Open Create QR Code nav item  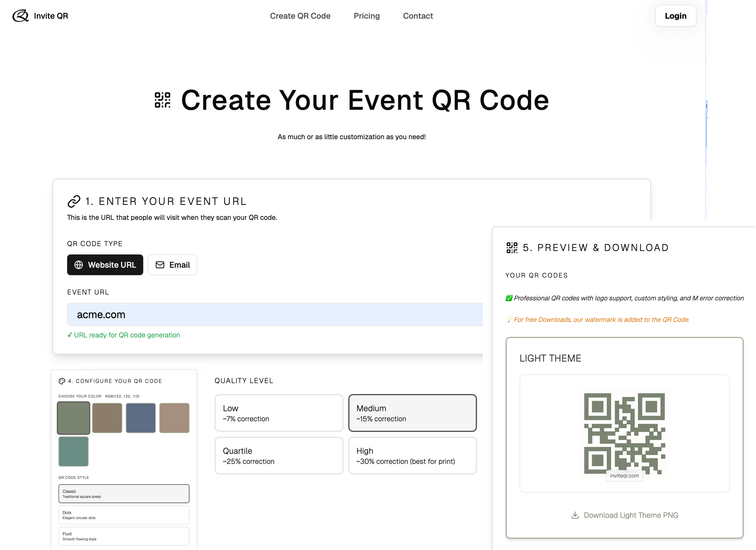click(300, 16)
